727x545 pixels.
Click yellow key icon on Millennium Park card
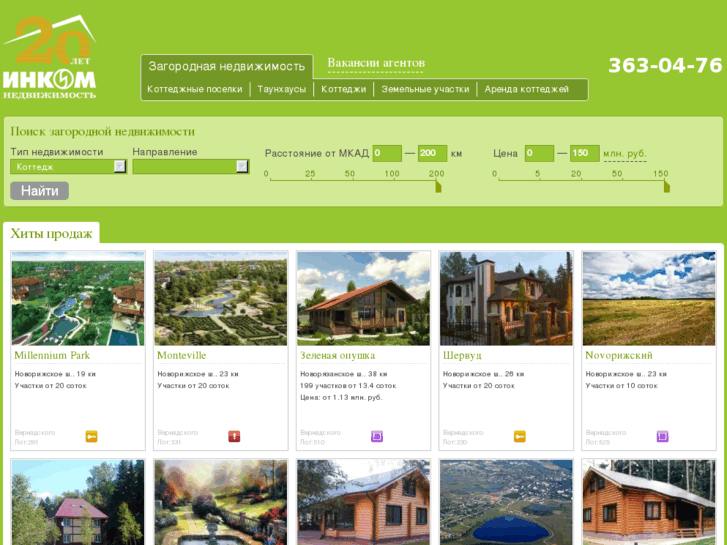click(91, 436)
